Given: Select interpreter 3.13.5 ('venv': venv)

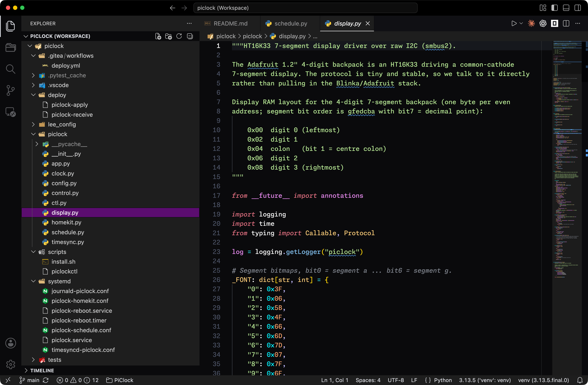Looking at the screenshot, I should click(x=485, y=380).
